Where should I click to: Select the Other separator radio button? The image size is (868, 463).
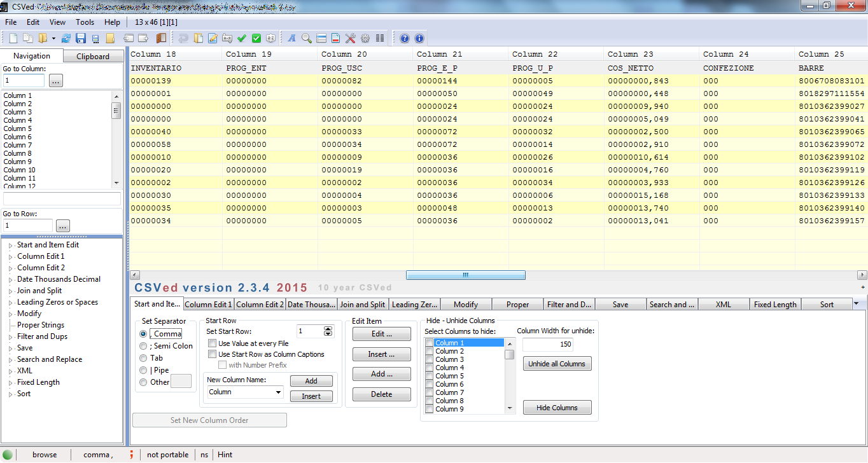tap(143, 382)
